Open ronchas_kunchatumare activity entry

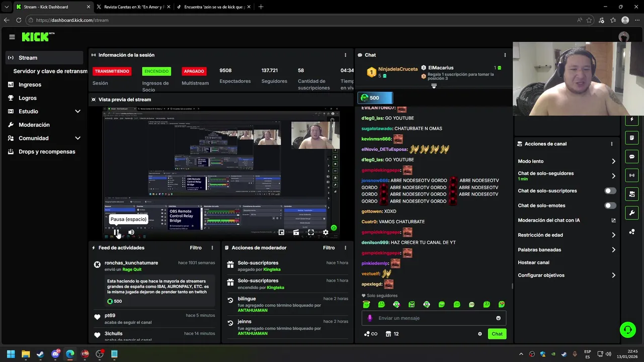coord(155,282)
